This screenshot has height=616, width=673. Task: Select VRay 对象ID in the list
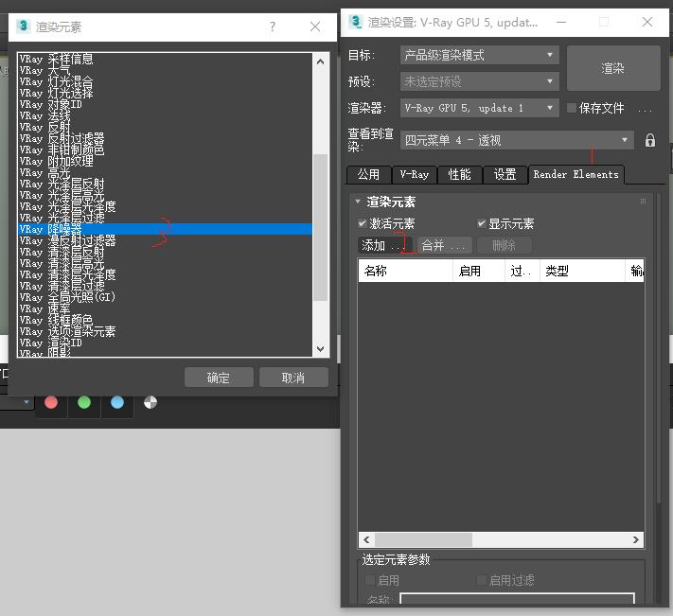pyautogui.click(x=165, y=104)
